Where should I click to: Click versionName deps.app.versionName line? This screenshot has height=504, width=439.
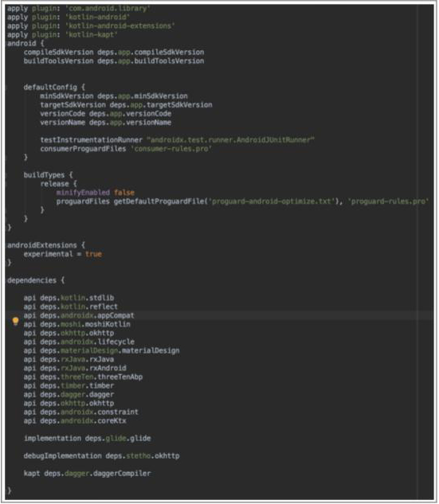106,123
